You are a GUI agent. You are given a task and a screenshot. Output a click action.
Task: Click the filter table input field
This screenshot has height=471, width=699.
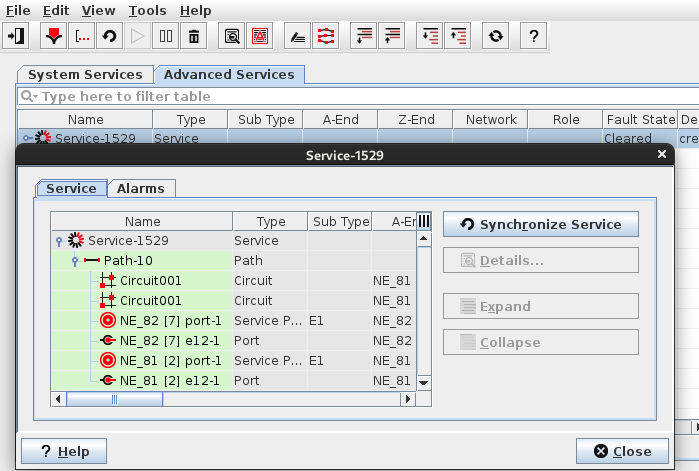pos(360,97)
